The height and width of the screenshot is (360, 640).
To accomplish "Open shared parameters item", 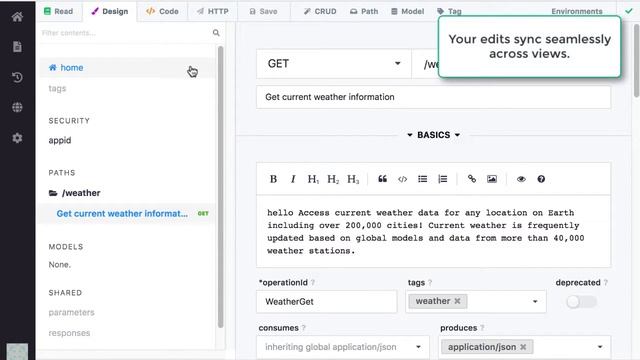I will click(71, 312).
